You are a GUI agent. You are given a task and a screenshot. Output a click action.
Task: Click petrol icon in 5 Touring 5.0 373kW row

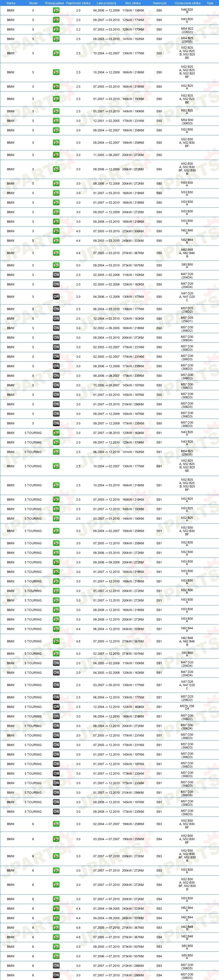click(56, 654)
